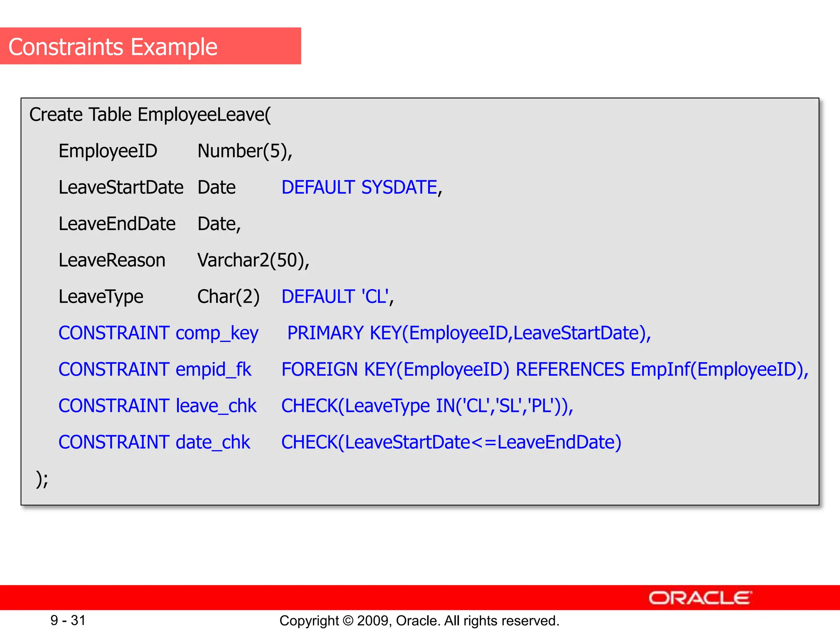Click the 'Constraints Example' slide title
The height and width of the screenshot is (630, 840).
(x=113, y=47)
